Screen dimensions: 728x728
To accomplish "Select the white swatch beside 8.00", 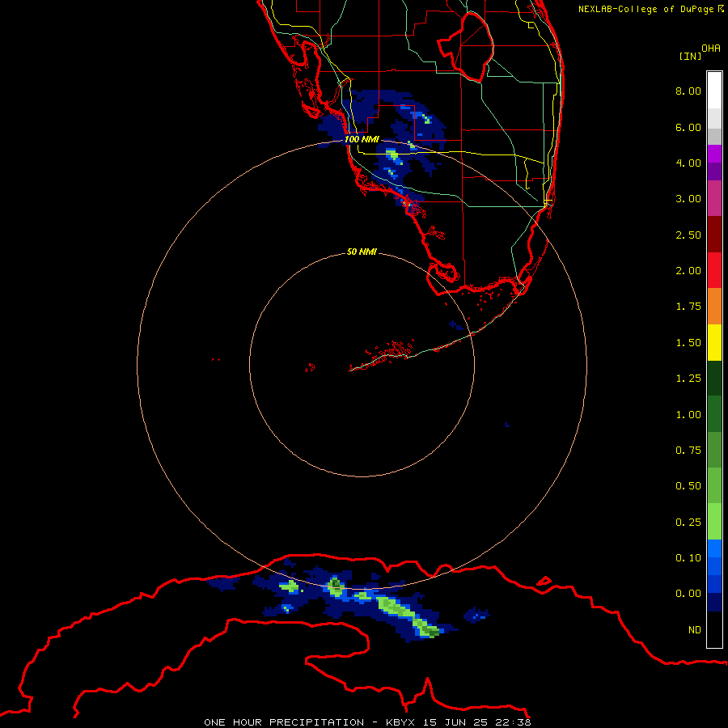I will [714, 91].
